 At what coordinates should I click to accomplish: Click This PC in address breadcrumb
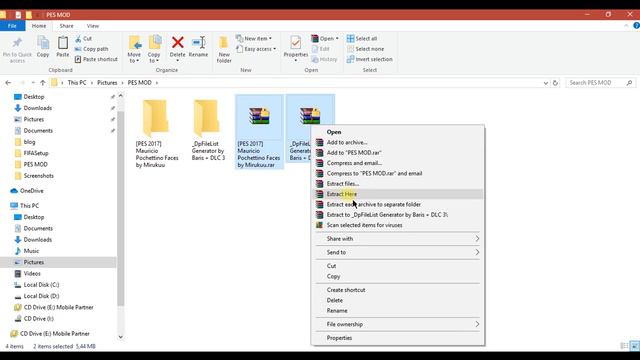(77, 82)
